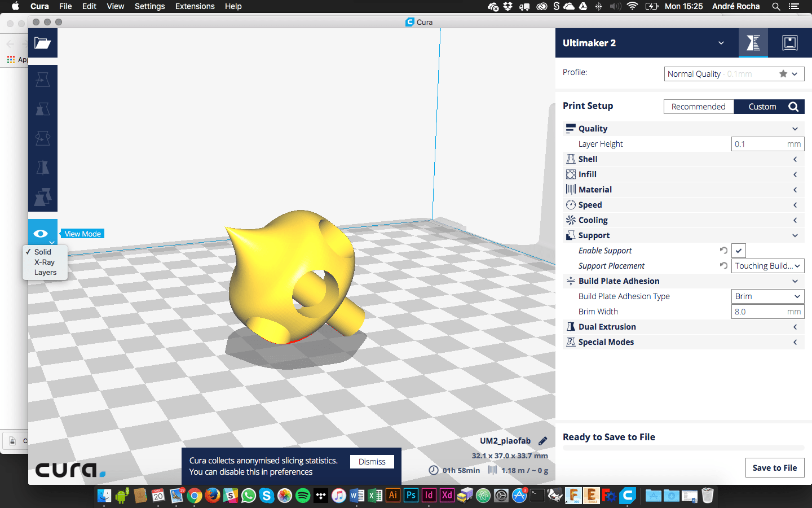The height and width of the screenshot is (508, 812).
Task: Reset Support Placement with revert arrow
Action: pos(723,265)
